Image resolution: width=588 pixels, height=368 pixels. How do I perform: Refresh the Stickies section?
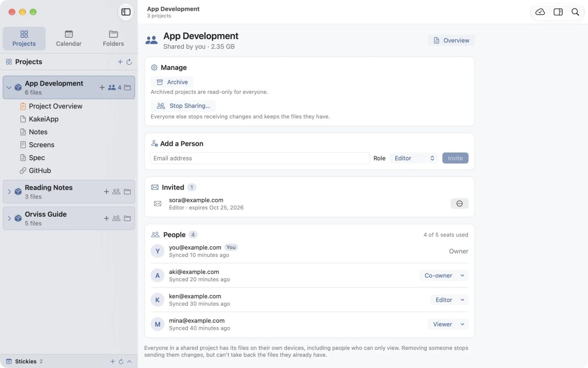click(x=121, y=361)
